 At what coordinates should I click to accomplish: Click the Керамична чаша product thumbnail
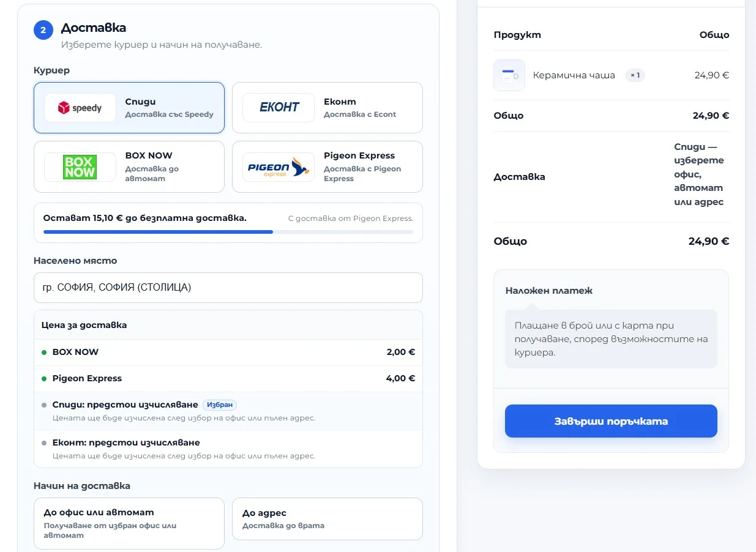509,75
